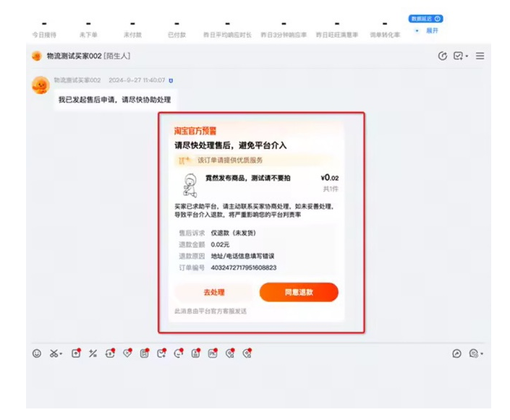The image size is (510, 420).
Task: Click the 昨日旺旺满意率 metric
Action: click(337, 30)
